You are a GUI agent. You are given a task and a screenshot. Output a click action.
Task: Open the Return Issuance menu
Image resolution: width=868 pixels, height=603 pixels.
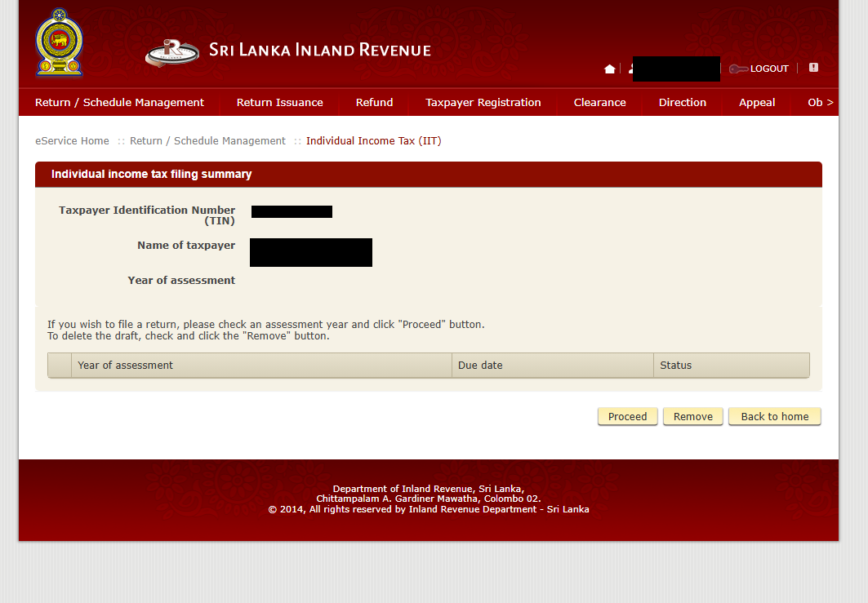(x=279, y=102)
